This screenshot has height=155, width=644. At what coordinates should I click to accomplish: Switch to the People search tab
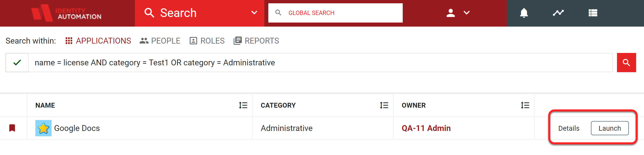[x=160, y=41]
